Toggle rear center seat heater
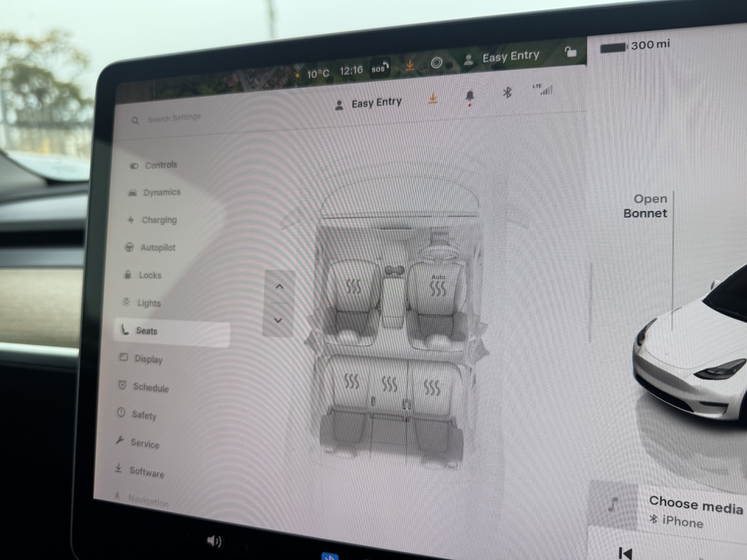Image resolution: width=747 pixels, height=560 pixels. [x=389, y=384]
